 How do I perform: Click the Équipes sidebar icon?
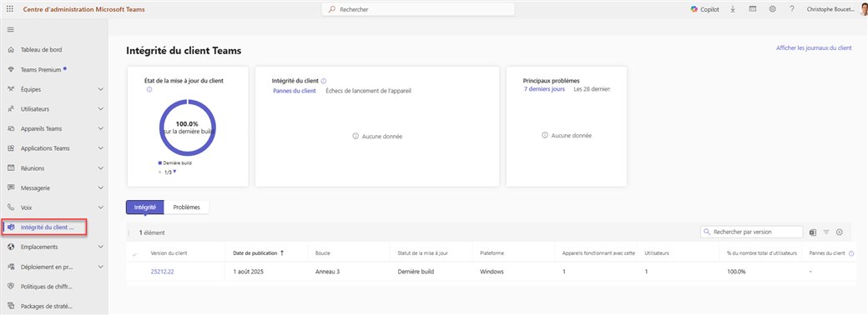pos(11,89)
